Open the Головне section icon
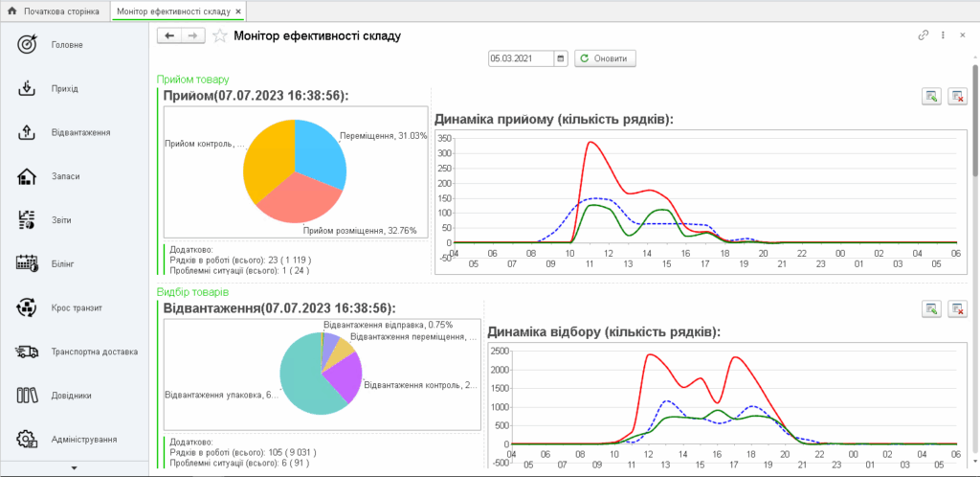The height and width of the screenshot is (477, 980). pyautogui.click(x=27, y=45)
